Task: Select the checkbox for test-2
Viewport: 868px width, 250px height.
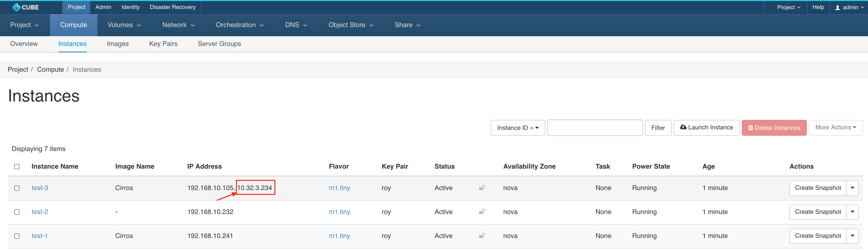Action: coord(17,212)
